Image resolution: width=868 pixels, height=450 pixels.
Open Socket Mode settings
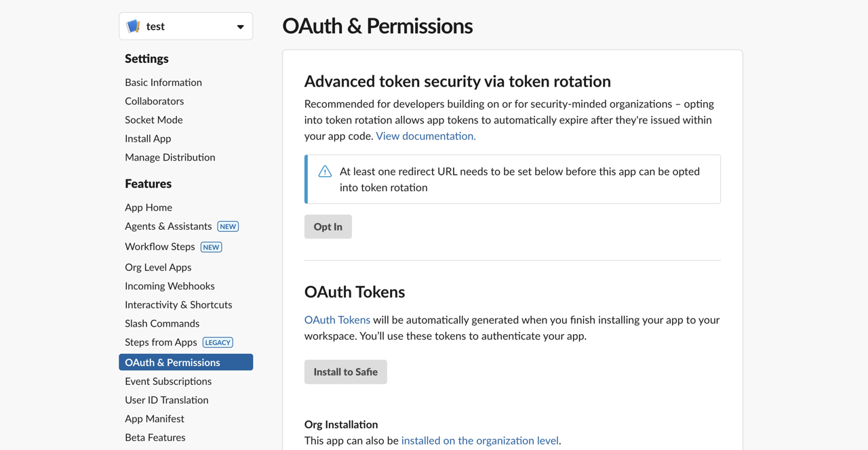click(x=154, y=120)
